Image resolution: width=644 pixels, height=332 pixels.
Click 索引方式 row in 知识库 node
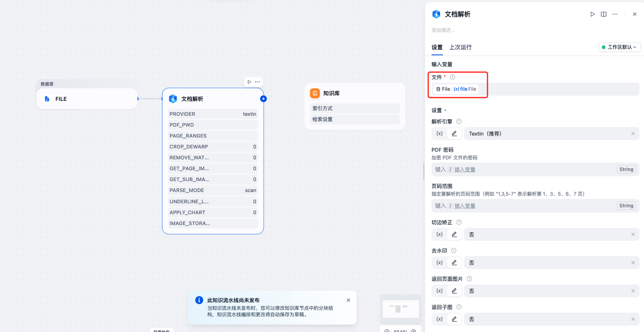coord(355,109)
